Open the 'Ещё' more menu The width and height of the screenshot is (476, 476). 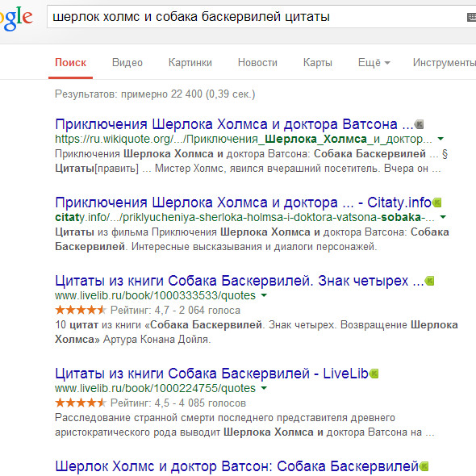click(374, 63)
